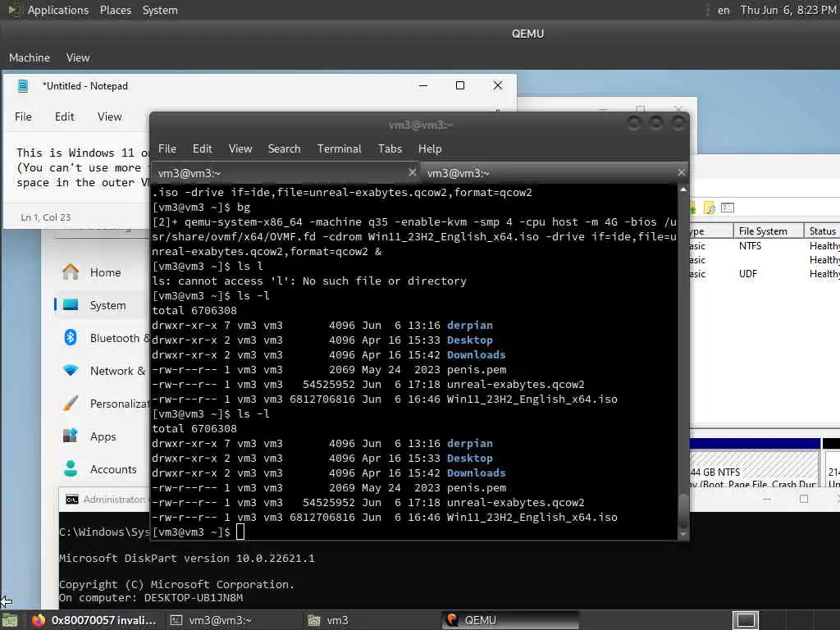Select System in Settings sidebar
The image size is (840, 630).
pos(102,305)
